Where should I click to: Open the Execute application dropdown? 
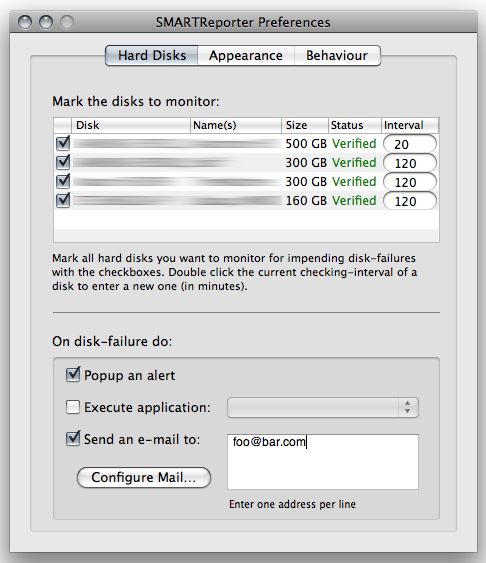pos(323,408)
